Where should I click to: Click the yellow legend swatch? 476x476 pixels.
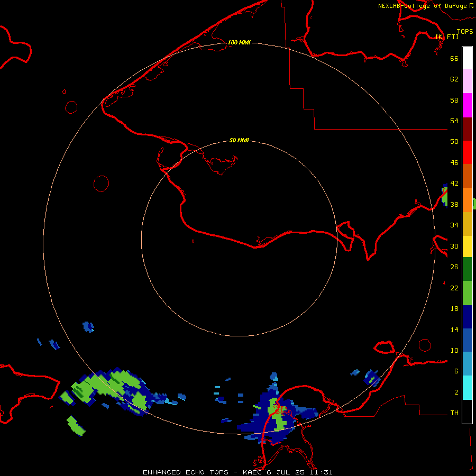click(x=467, y=246)
